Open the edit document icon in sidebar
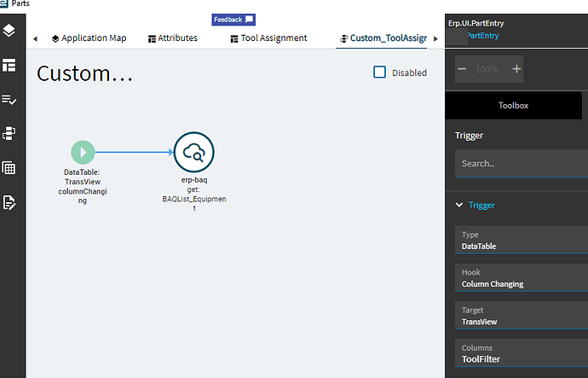 pyautogui.click(x=9, y=203)
